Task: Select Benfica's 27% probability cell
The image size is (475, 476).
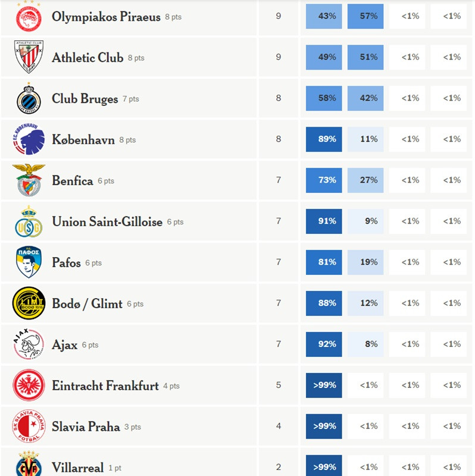Action: coord(366,180)
